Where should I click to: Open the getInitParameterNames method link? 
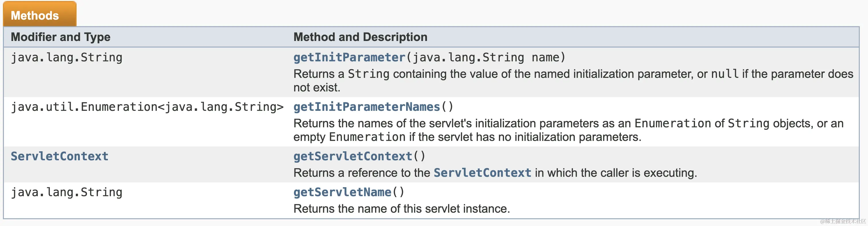[367, 107]
